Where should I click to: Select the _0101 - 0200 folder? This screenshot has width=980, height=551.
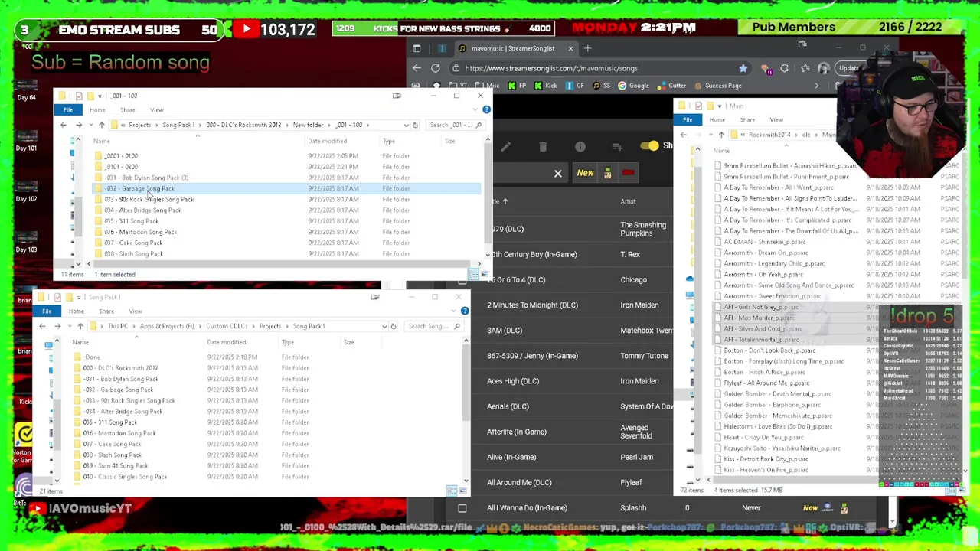tap(122, 167)
